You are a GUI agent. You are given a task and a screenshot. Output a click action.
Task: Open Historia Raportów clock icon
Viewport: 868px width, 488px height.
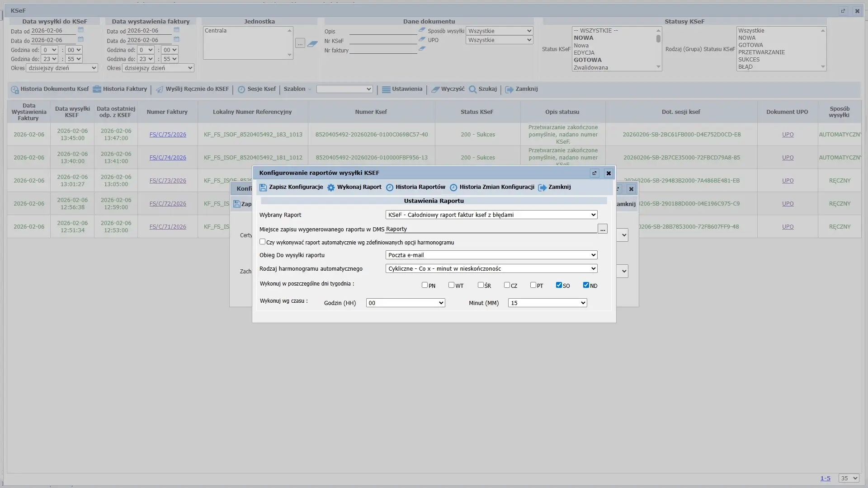(390, 188)
